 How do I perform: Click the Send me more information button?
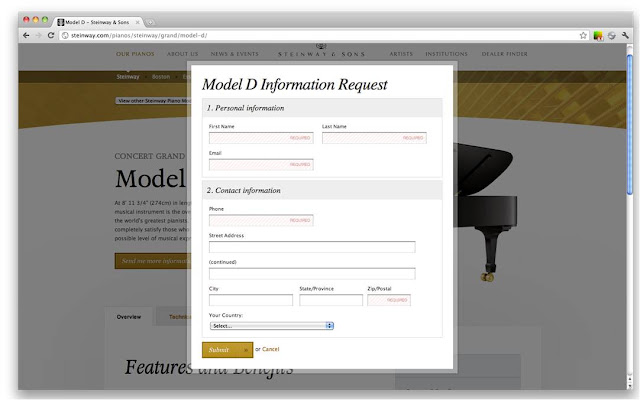pos(151,261)
